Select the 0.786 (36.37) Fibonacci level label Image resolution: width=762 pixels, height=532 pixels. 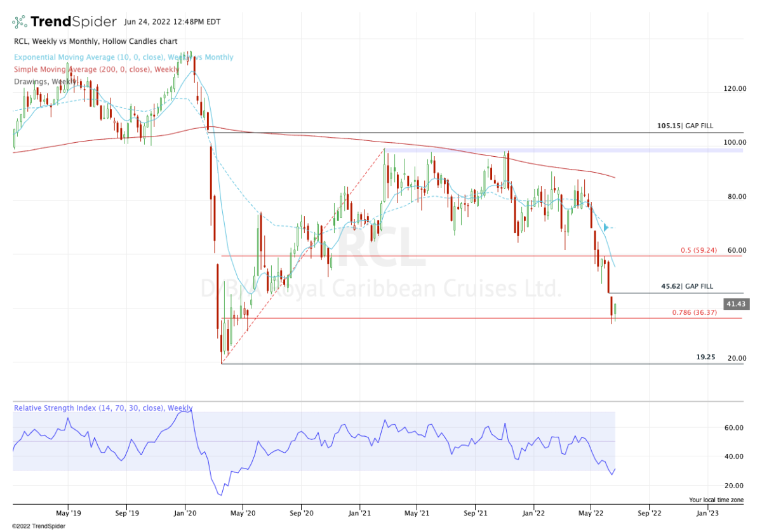pyautogui.click(x=695, y=312)
